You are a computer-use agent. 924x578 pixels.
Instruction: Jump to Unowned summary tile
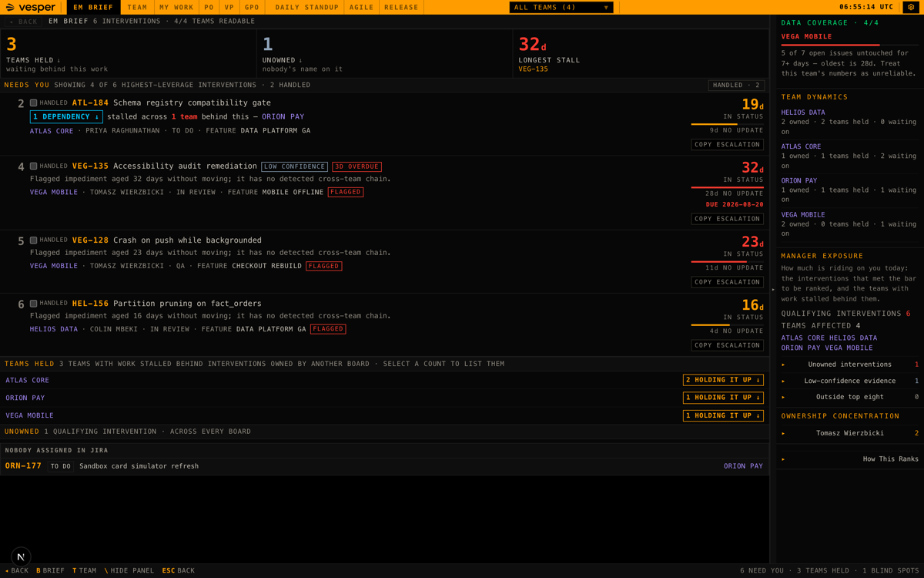384,54
